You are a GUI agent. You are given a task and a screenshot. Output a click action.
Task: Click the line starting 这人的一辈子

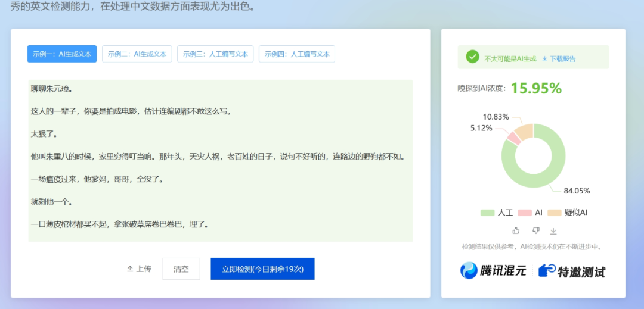click(x=131, y=111)
